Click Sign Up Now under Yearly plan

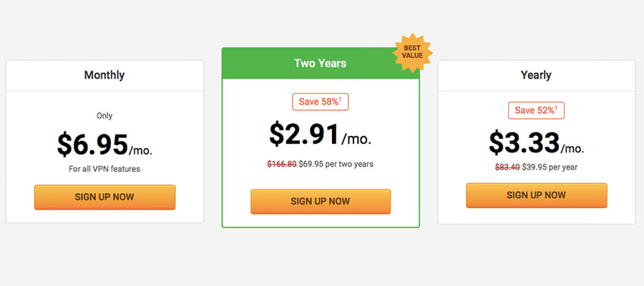(536, 195)
